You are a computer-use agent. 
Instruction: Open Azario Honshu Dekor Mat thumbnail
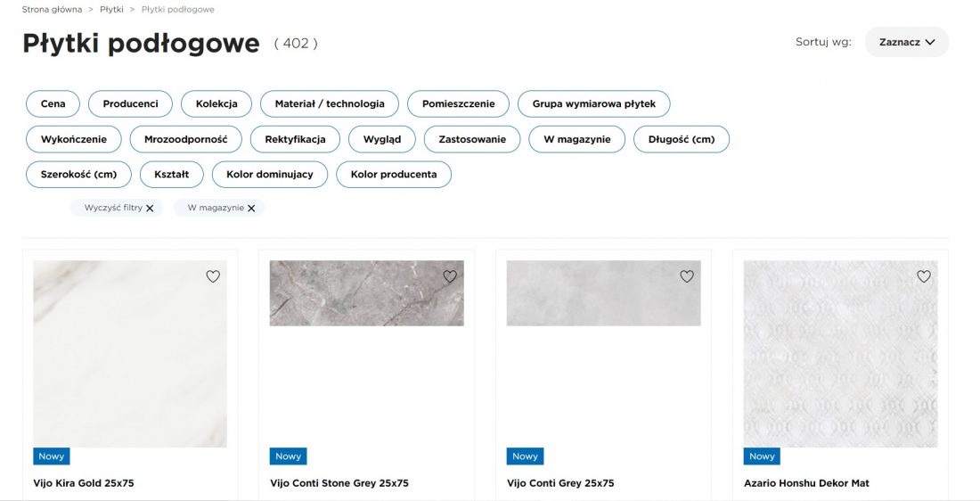pos(840,354)
